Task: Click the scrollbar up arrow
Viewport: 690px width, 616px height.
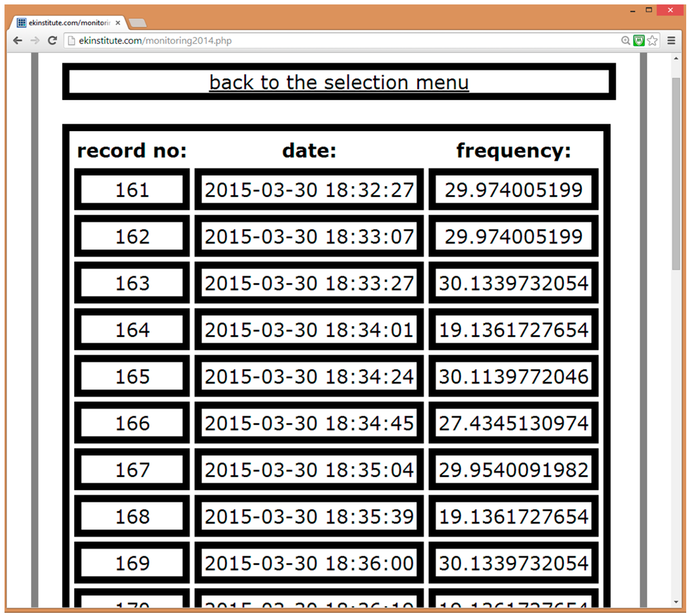Action: point(676,59)
